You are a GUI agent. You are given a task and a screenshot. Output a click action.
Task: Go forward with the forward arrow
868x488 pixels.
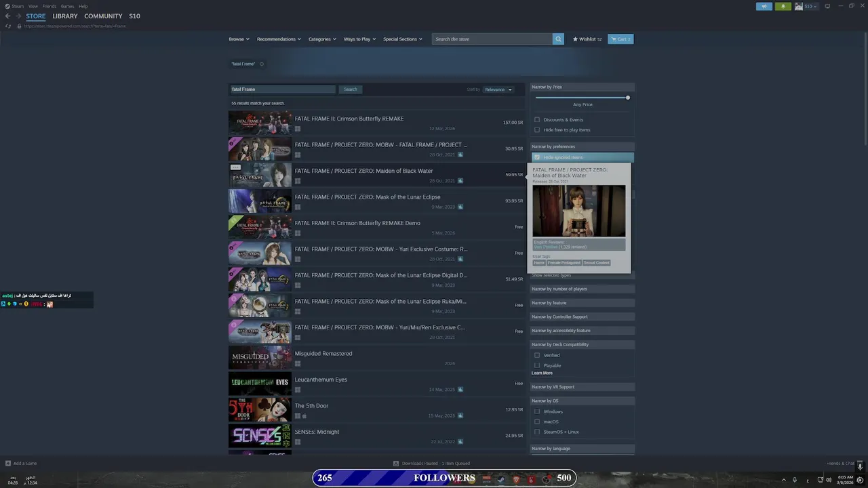point(18,16)
